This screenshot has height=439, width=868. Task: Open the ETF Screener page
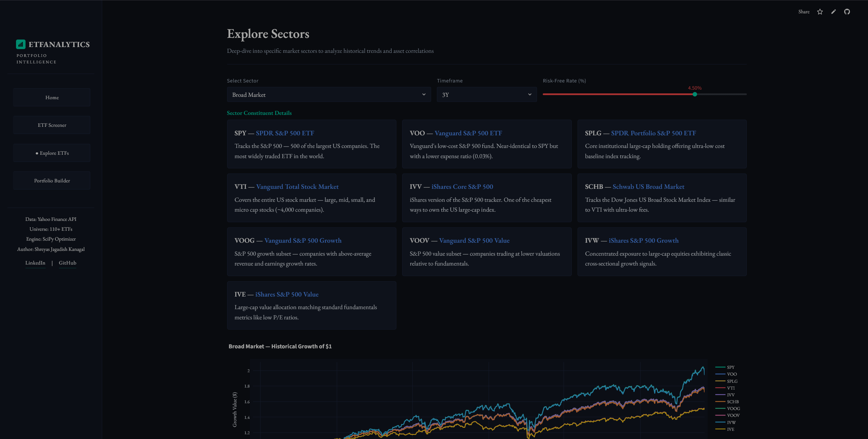coord(52,125)
